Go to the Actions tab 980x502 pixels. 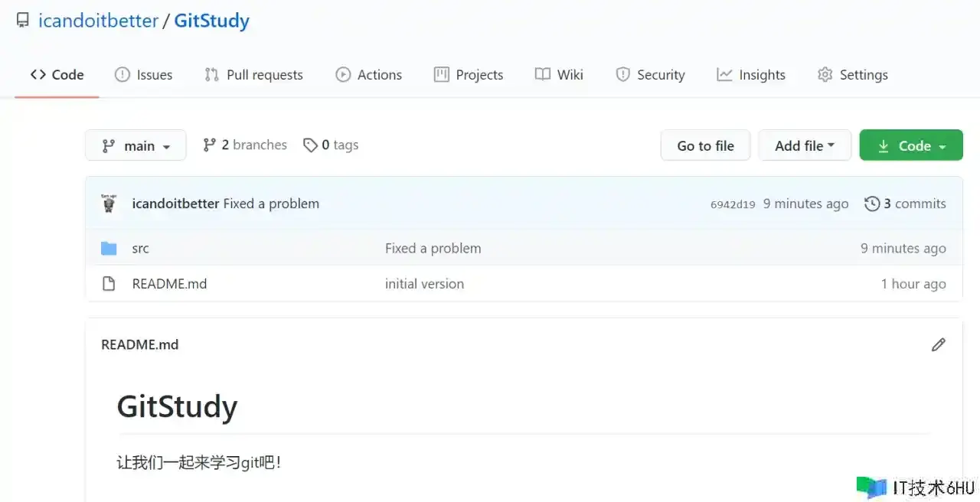coord(368,74)
